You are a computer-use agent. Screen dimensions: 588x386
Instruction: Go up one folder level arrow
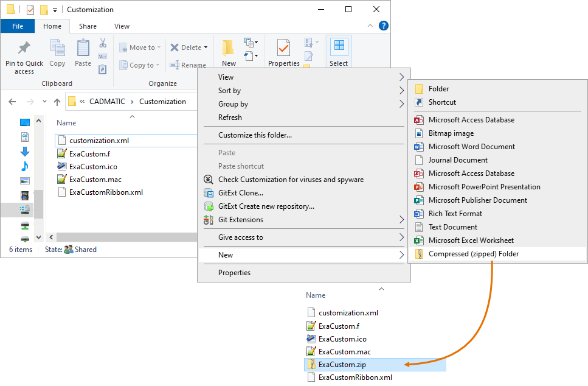tap(57, 102)
